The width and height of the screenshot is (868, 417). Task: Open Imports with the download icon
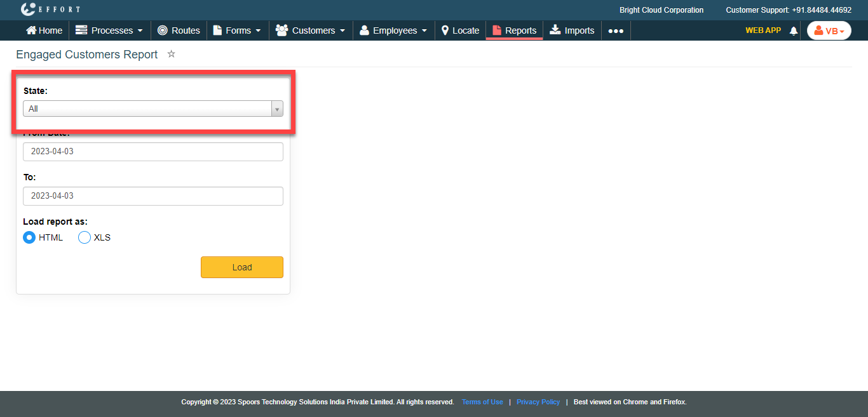click(x=572, y=30)
